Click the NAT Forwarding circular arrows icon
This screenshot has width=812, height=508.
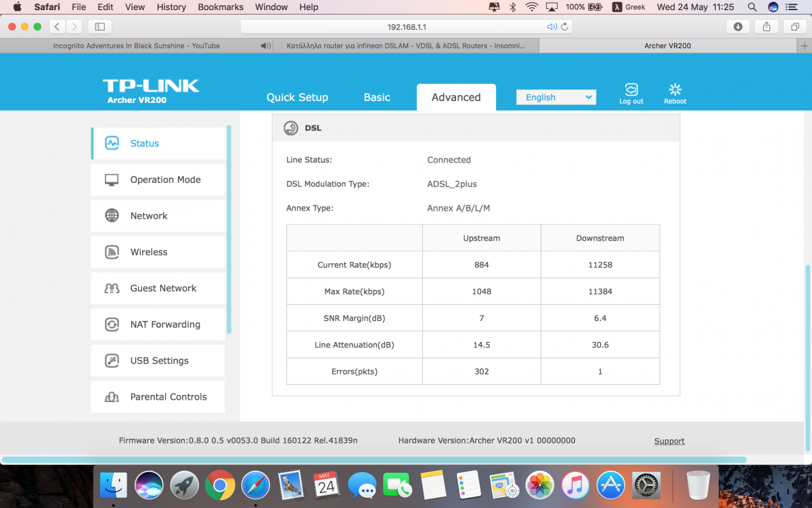click(x=112, y=324)
